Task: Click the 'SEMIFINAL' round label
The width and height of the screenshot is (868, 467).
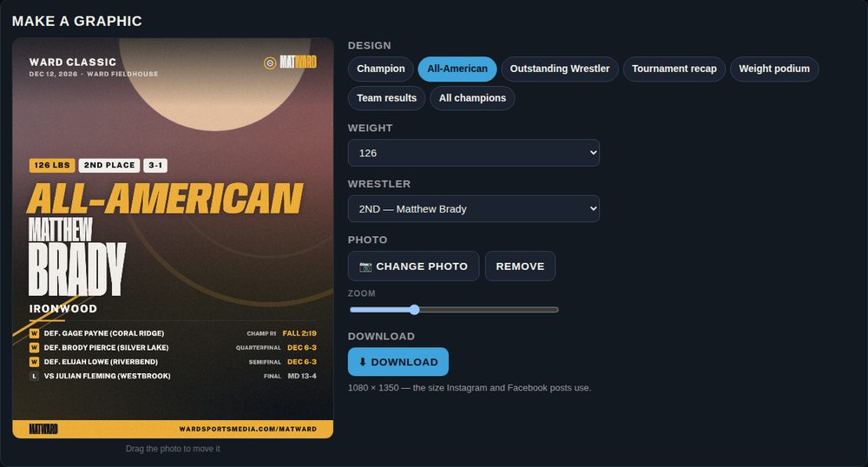Action: coord(265,363)
